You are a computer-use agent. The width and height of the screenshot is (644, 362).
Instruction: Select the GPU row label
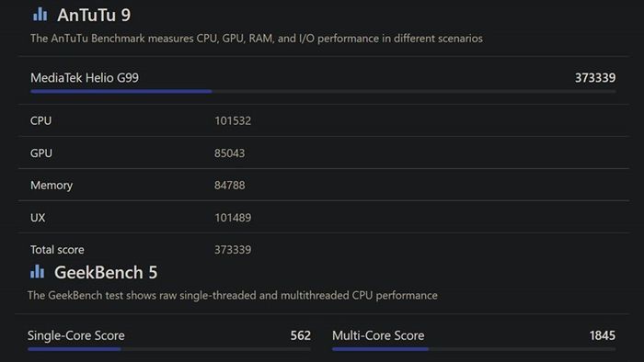click(41, 153)
